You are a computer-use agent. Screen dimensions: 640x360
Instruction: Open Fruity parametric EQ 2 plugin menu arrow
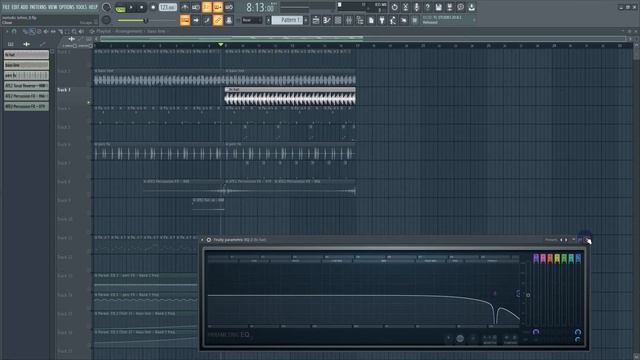click(x=202, y=240)
